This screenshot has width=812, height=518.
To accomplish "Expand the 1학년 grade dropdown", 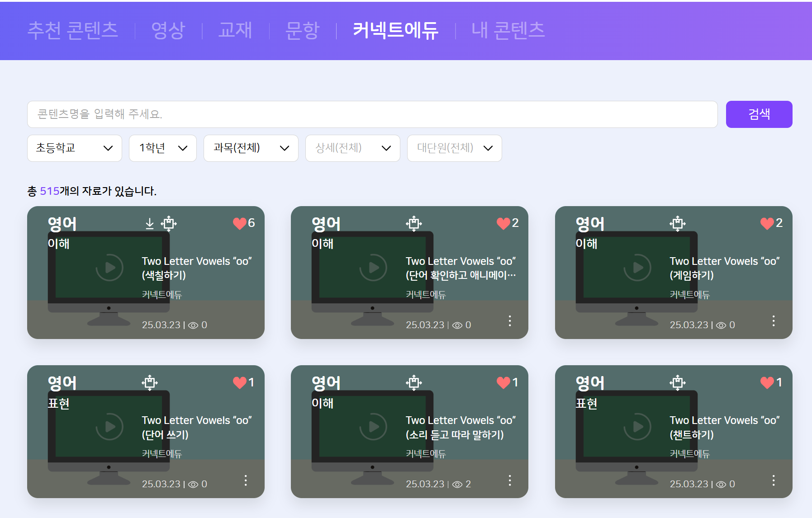I will point(163,148).
